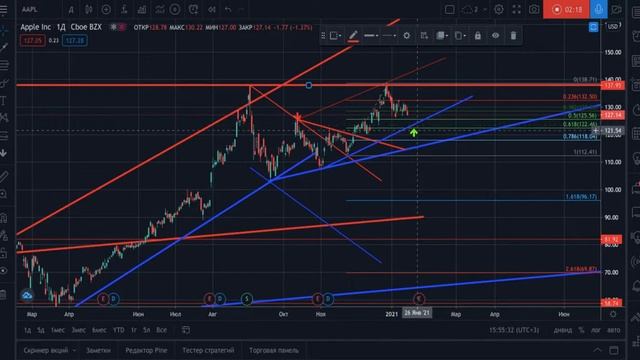640x360 pixels.
Task: Open the 'Тестер стратегий' tab
Action: point(208,351)
